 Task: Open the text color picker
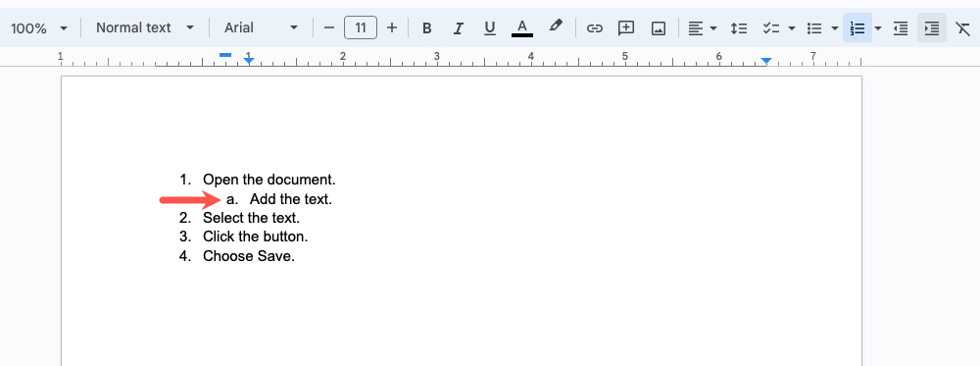point(522,28)
